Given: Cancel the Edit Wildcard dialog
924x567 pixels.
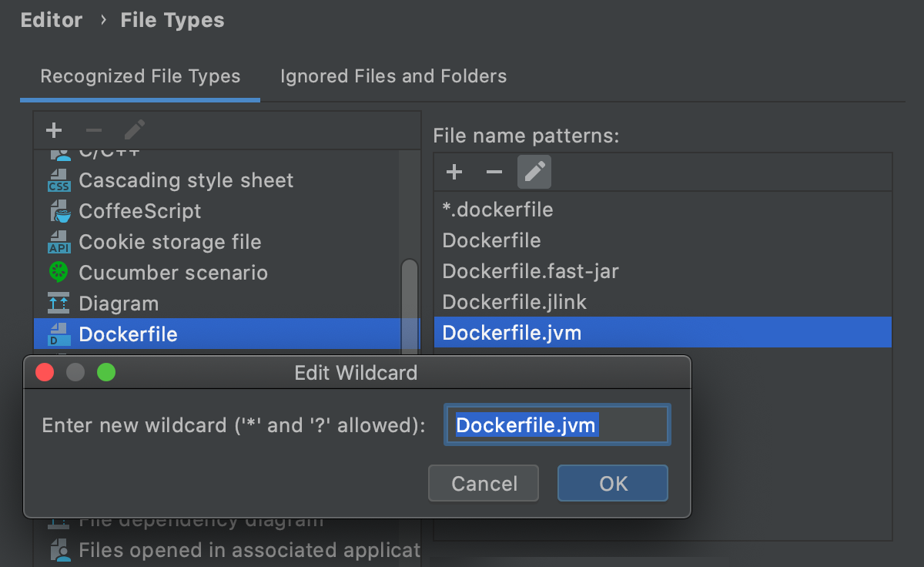Looking at the screenshot, I should (x=484, y=483).
